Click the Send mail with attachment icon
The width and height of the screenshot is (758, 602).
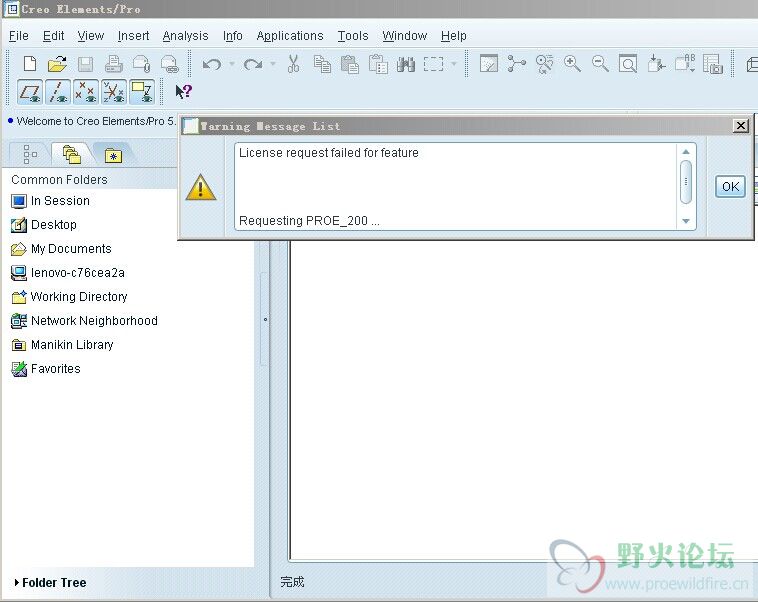[x=142, y=64]
